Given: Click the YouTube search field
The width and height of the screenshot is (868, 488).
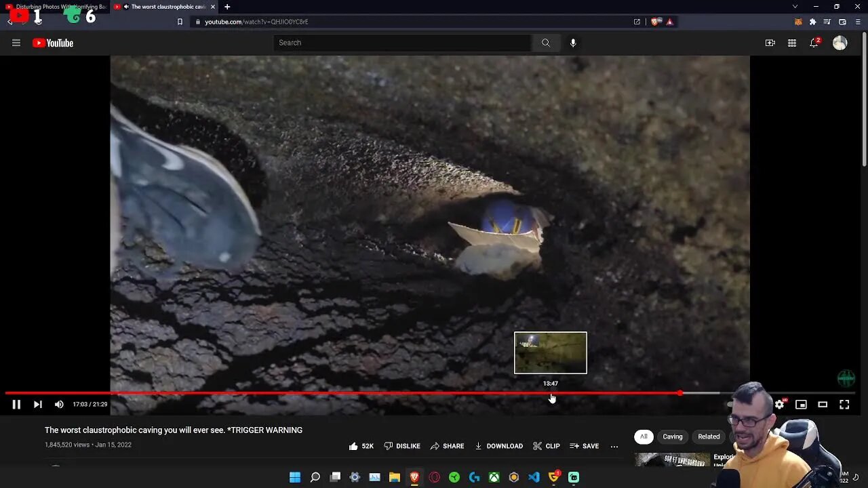Looking at the screenshot, I should pos(403,43).
